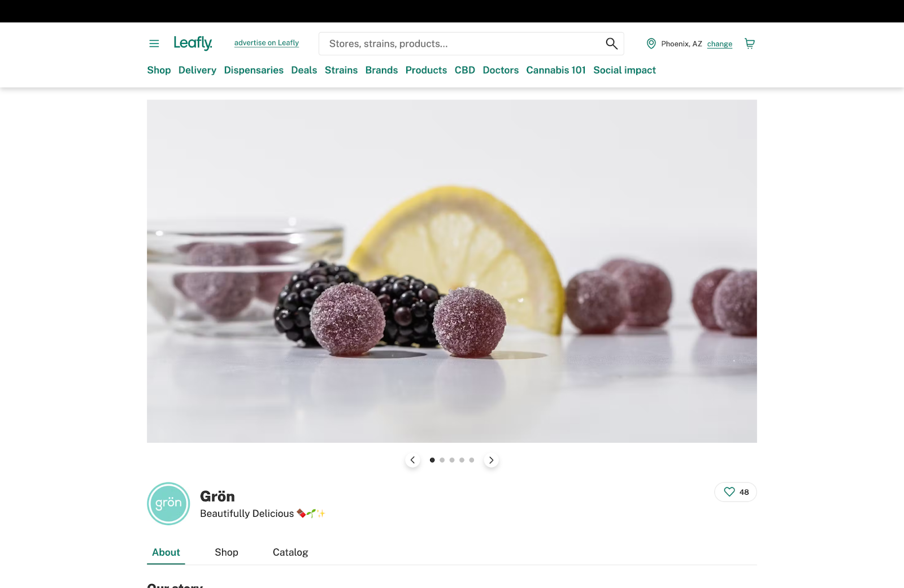Click the Stores, strains, products search field
The height and width of the screenshot is (588, 904).
tap(471, 43)
